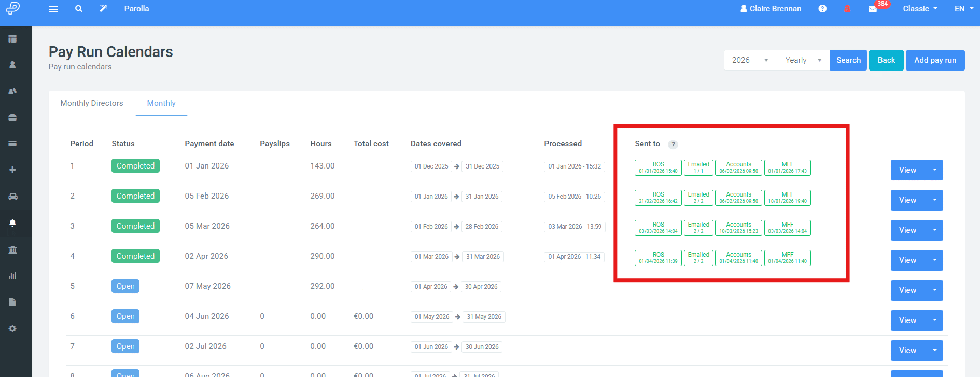
Task: Open the hamburger menu icon
Action: [x=53, y=9]
